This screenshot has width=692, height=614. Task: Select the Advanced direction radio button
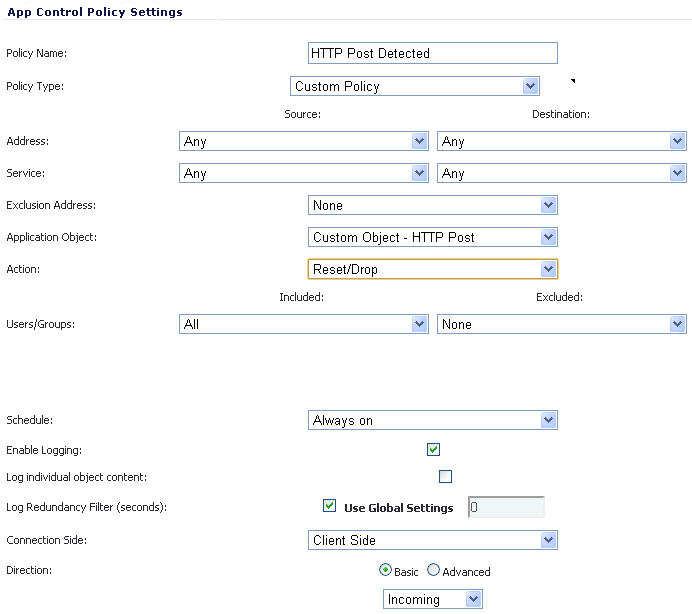coord(433,571)
